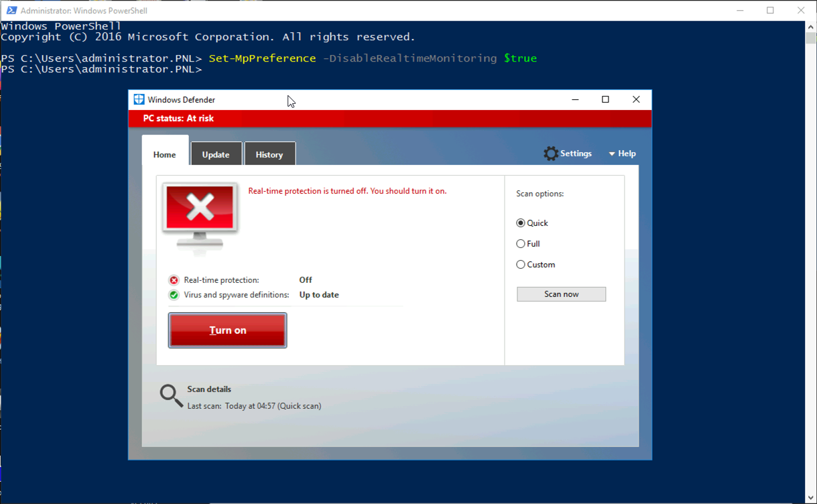Click the Windows Defender shield icon in title bar
The width and height of the screenshot is (817, 504).
[x=139, y=99]
